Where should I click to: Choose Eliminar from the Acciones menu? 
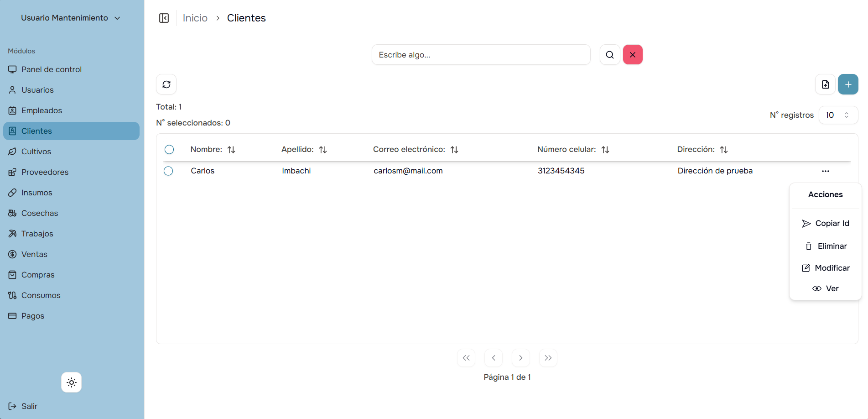(x=826, y=246)
